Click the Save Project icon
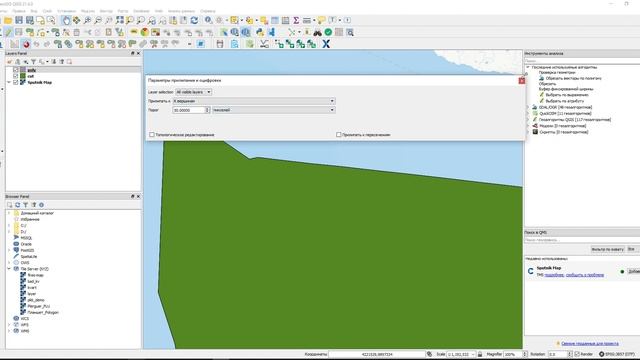 pyautogui.click(x=19, y=20)
